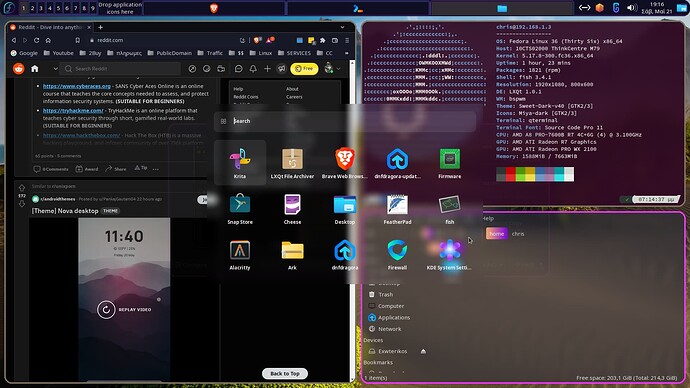Click Back to Top button
This screenshot has height=388, width=690.
pyautogui.click(x=285, y=373)
